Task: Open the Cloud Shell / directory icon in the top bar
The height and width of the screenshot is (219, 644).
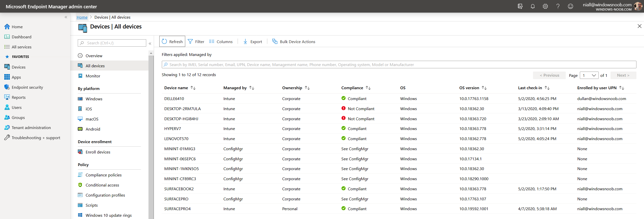Action: click(520, 6)
